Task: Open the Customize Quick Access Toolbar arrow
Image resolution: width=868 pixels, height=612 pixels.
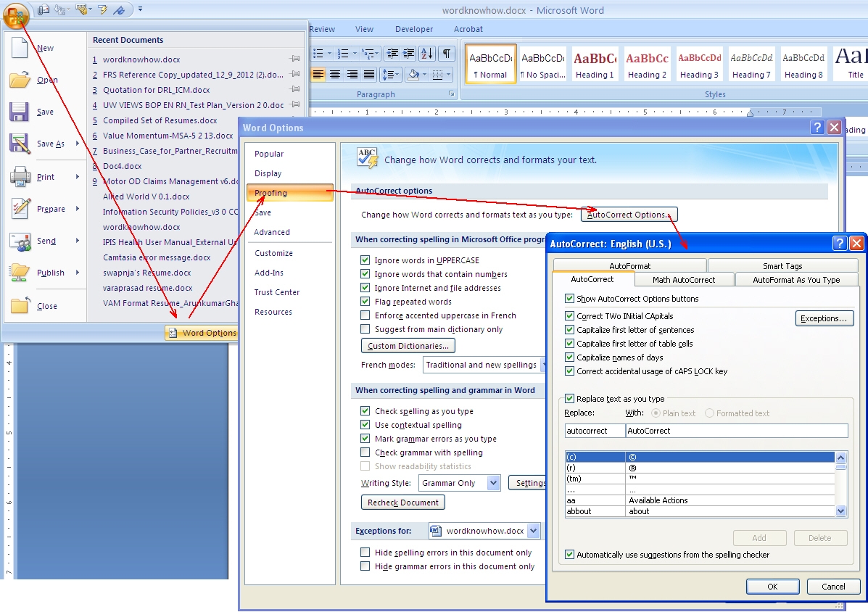Action: pos(140,9)
